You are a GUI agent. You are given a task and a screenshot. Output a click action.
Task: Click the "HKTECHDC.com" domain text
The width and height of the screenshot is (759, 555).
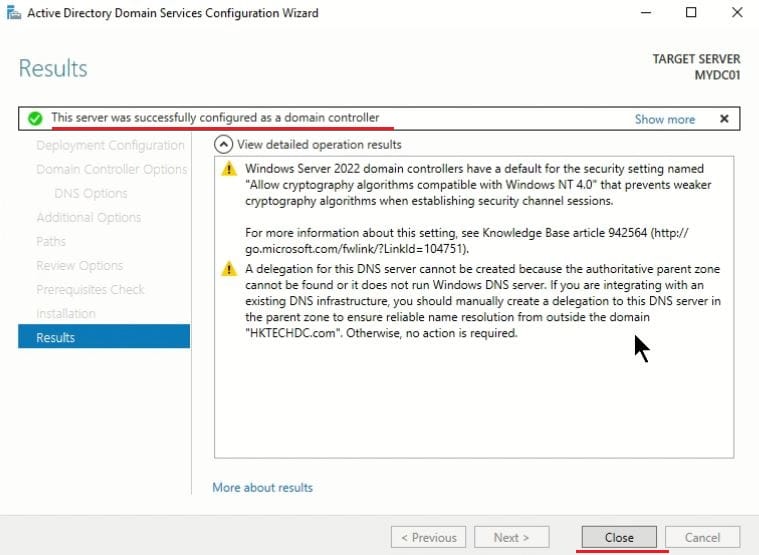(x=292, y=333)
